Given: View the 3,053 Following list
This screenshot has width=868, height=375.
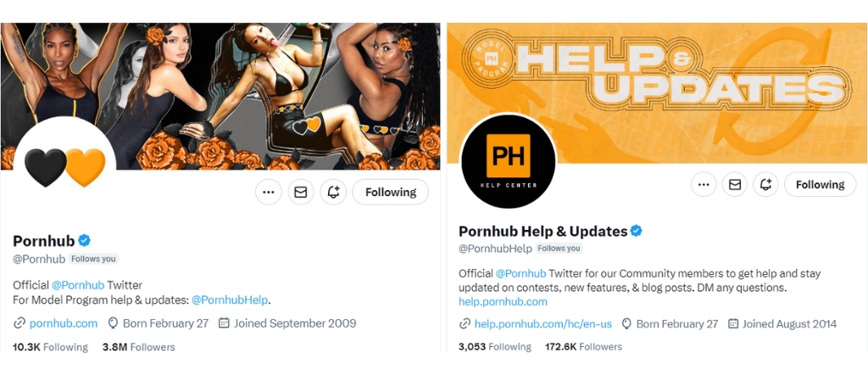Looking at the screenshot, I should click(x=495, y=347).
